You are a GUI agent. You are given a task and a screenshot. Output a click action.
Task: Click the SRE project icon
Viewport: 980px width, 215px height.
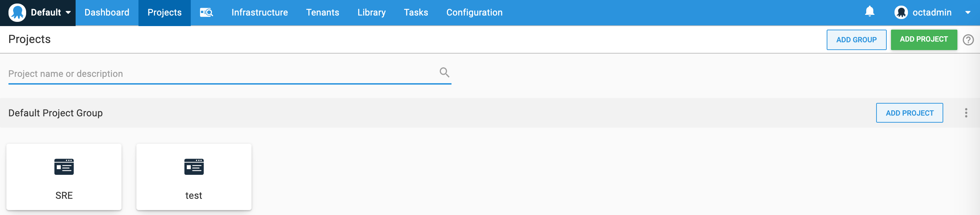(x=64, y=167)
